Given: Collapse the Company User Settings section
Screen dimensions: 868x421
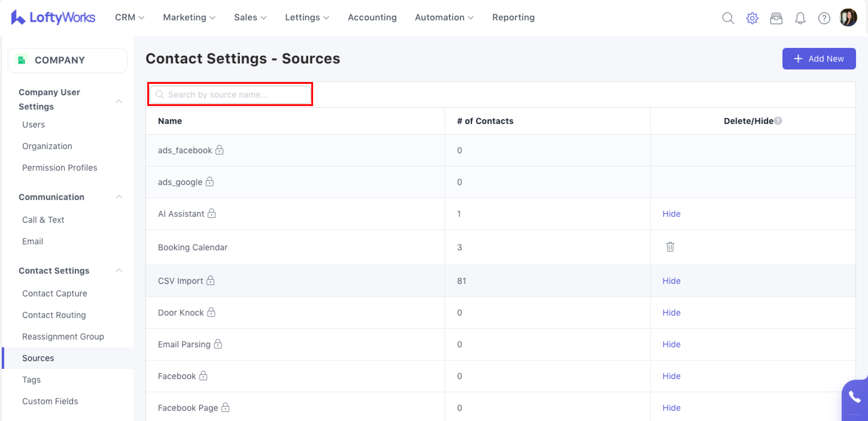Looking at the screenshot, I should 119,101.
